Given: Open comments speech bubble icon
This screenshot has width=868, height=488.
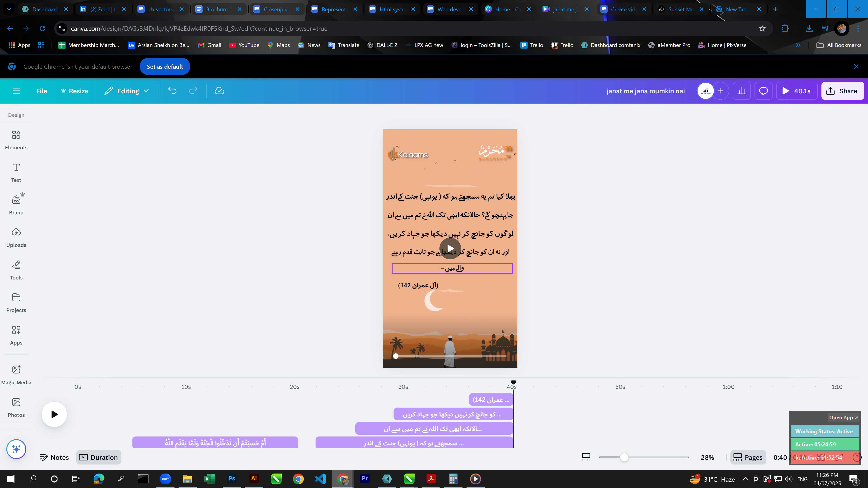Looking at the screenshot, I should pyautogui.click(x=763, y=91).
